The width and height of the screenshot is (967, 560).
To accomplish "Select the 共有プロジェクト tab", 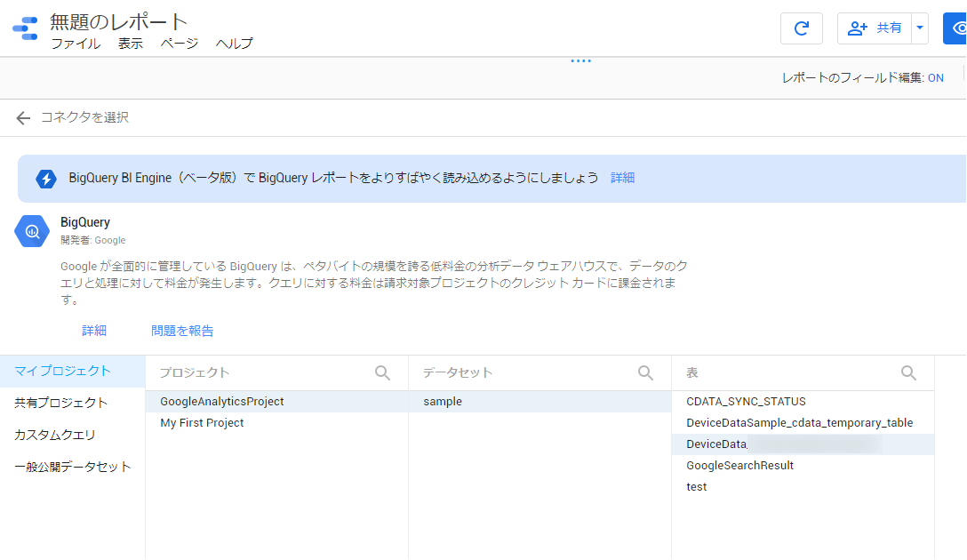I will pos(72,404).
